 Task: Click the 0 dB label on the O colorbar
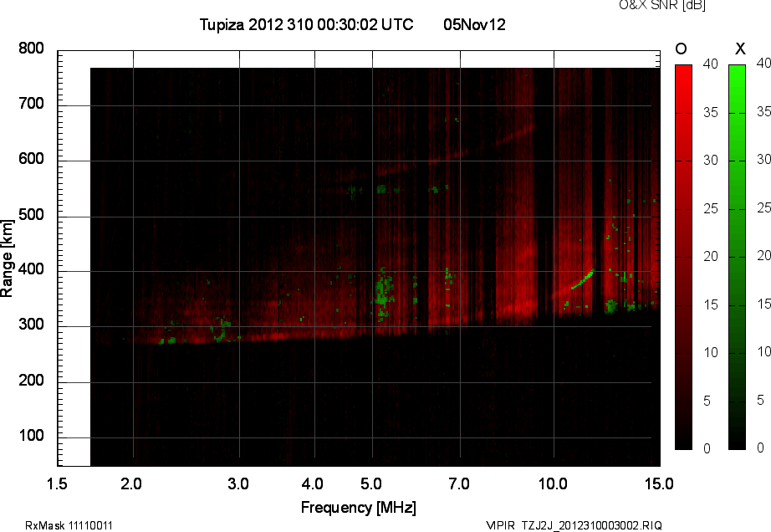click(x=707, y=448)
